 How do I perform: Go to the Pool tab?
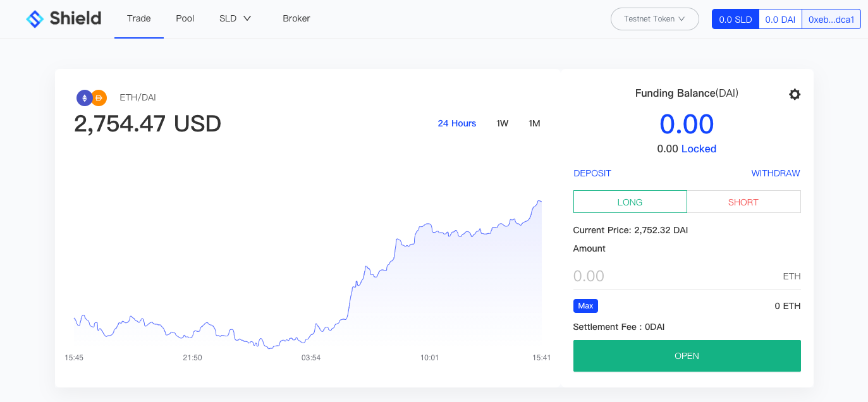point(185,18)
